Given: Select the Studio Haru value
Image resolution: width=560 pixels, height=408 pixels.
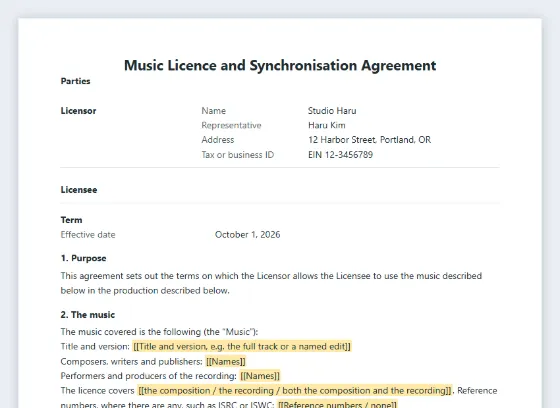Looking at the screenshot, I should click(x=332, y=111).
